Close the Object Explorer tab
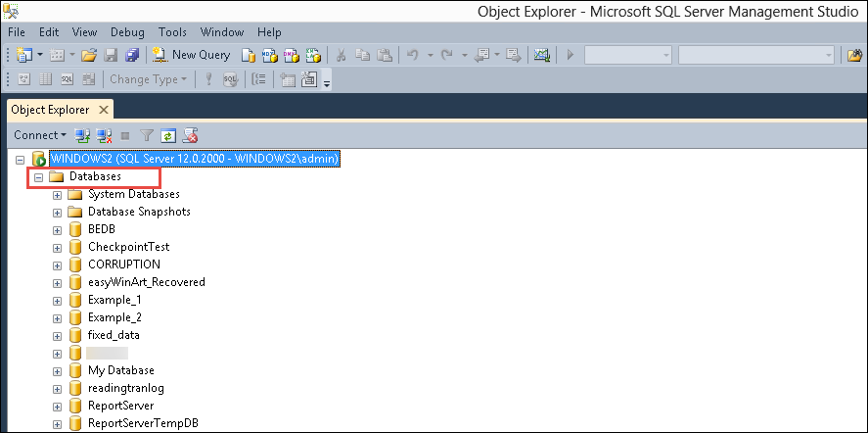868x433 pixels. click(x=103, y=110)
